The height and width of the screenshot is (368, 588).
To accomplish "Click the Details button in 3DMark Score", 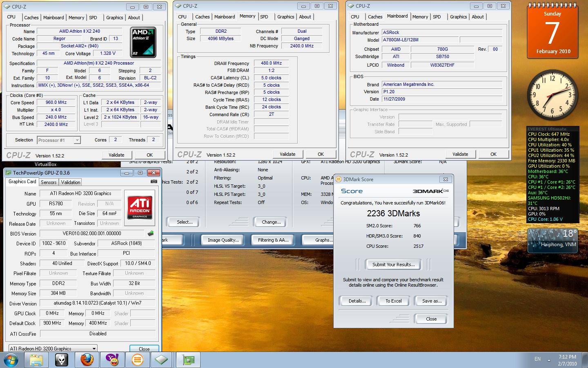I will pyautogui.click(x=357, y=301).
